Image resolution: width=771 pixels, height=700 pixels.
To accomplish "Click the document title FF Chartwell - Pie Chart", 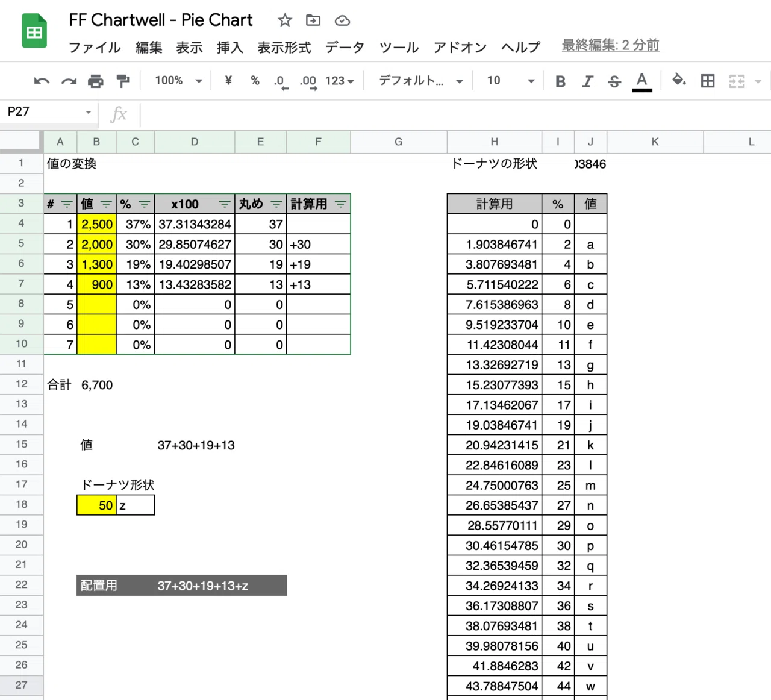I will (x=161, y=20).
